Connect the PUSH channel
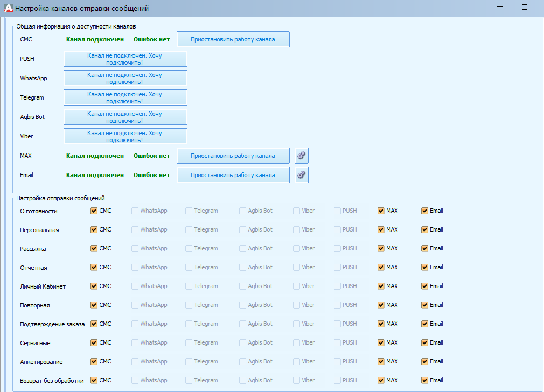The height and width of the screenshot is (392, 544). pos(125,59)
